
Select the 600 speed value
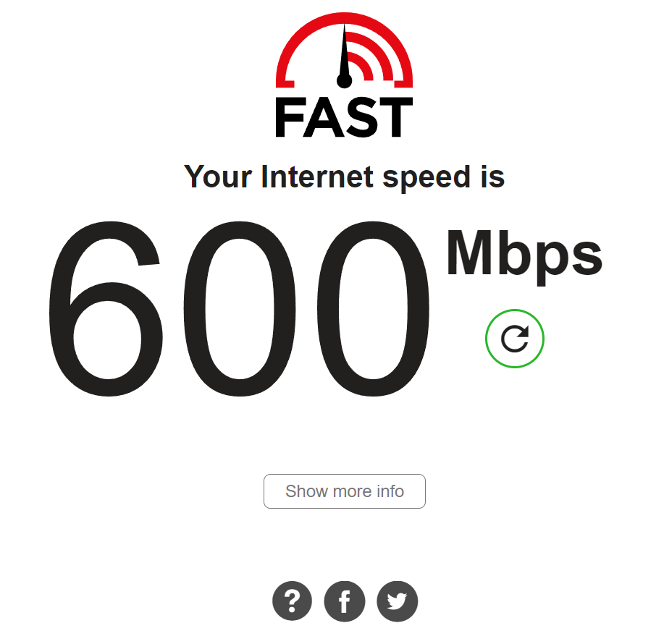(239, 309)
